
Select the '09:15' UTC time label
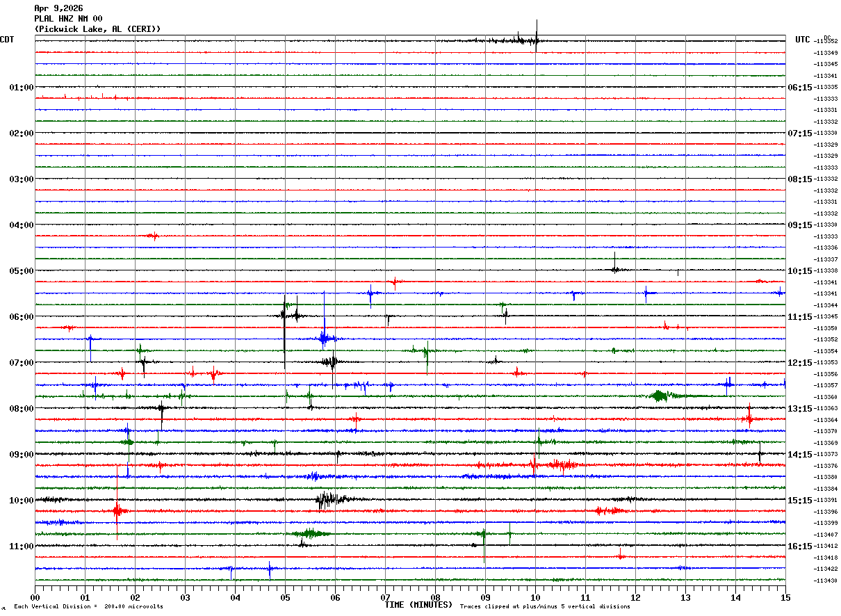[799, 225]
